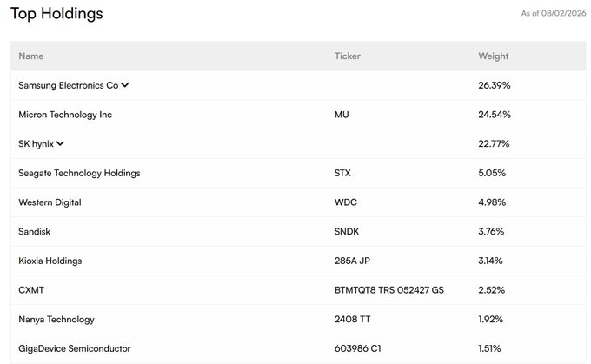Screen dimensions: 591x364
Task: Click the SNDK ticker cell
Action: [347, 231]
